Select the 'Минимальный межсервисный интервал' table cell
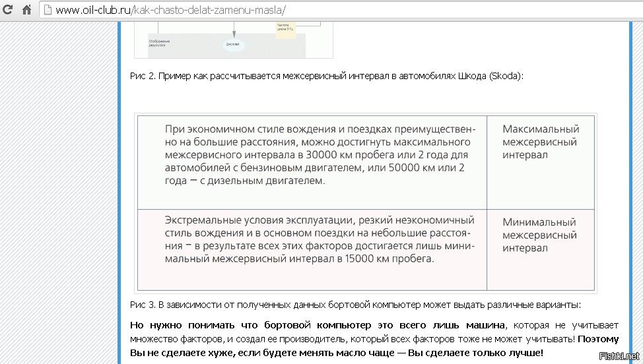The image size is (643, 364). pyautogui.click(x=540, y=235)
